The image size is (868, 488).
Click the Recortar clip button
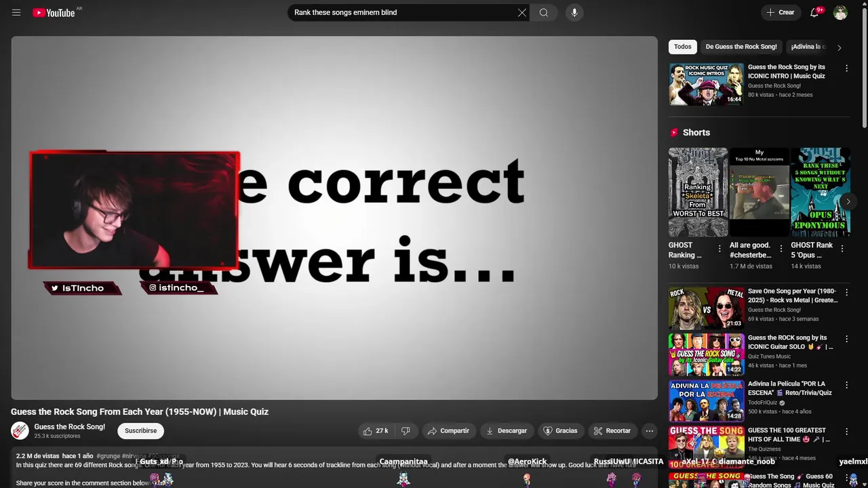coord(612,431)
